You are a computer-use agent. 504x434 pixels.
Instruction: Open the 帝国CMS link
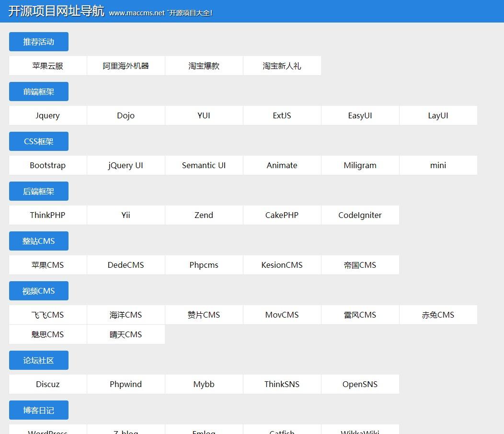tap(360, 265)
